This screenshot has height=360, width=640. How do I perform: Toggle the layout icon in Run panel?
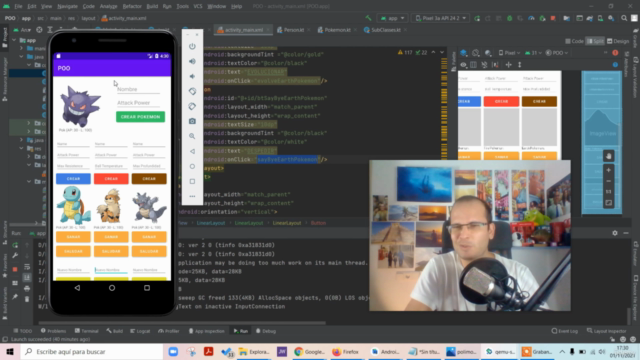pos(15,283)
